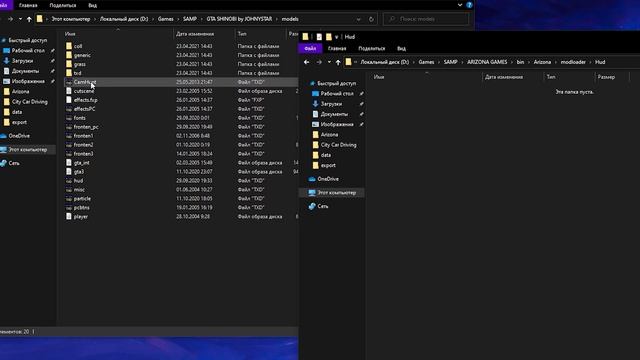640x360 pixels.
Task: Open Главная tab in Hud window
Action: [337, 49]
